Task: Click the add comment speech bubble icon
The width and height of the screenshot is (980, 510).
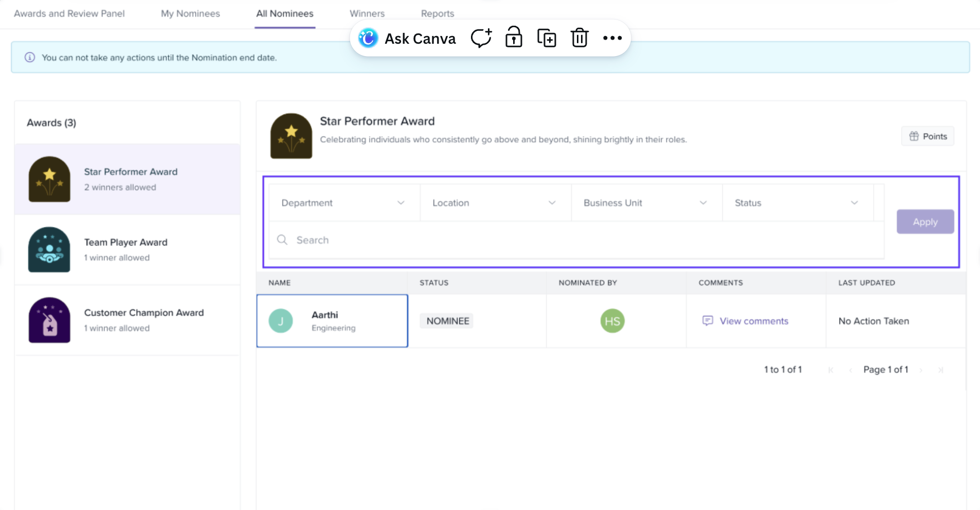Action: tap(481, 38)
